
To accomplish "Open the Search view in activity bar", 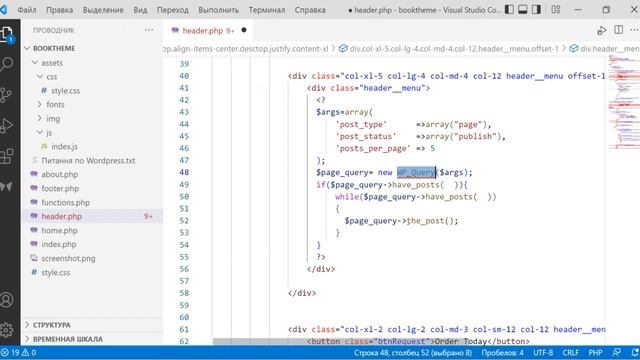I will pyautogui.click(x=7, y=64).
